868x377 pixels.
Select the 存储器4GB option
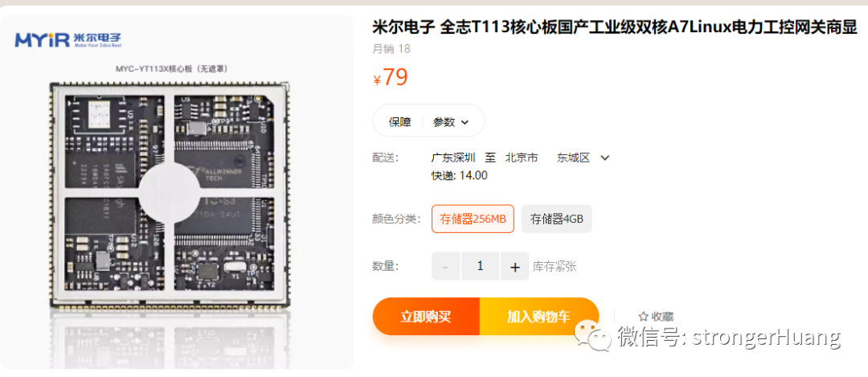[556, 219]
